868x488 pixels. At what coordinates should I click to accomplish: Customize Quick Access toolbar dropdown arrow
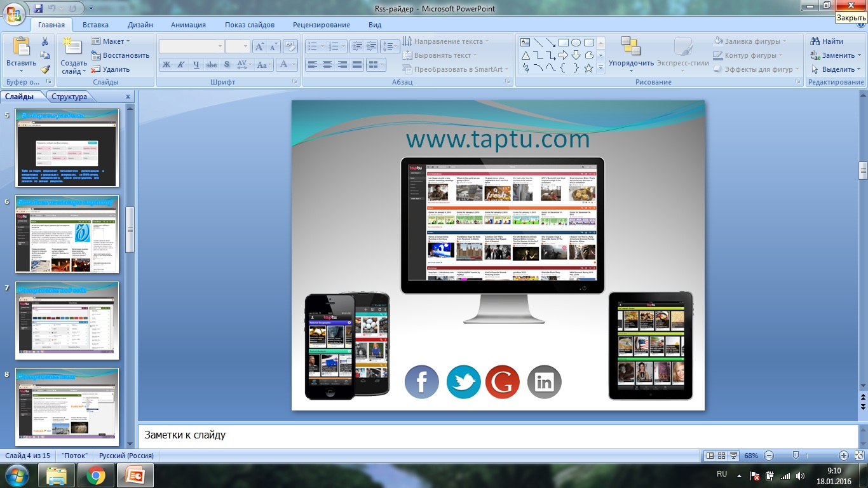coord(91,8)
